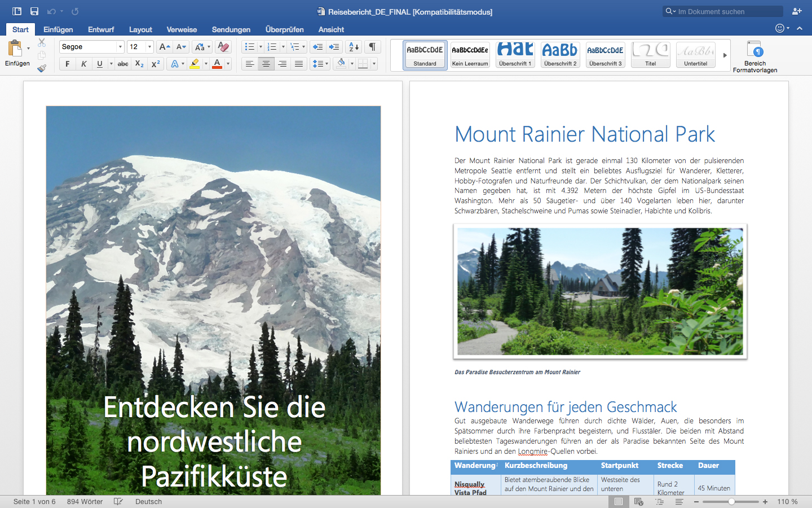
Task: Open the Einfügen ribbon tab
Action: tap(58, 29)
